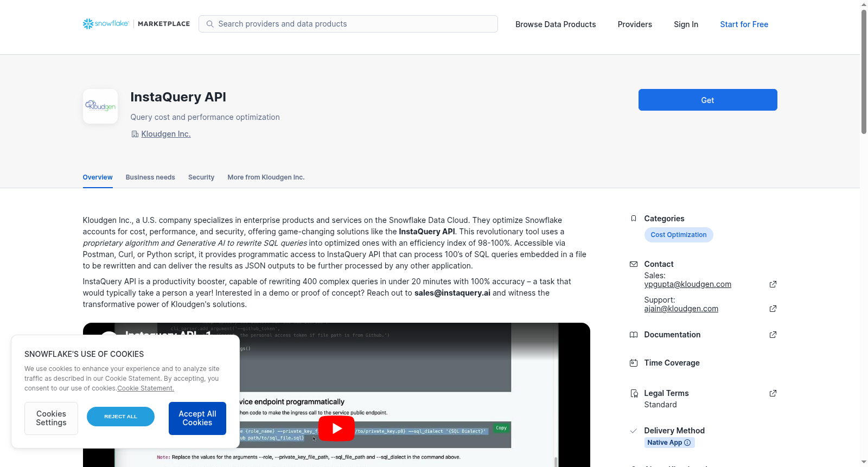868x467 pixels.
Task: Click the building icon beside Kloudgen Inc.
Action: (135, 134)
